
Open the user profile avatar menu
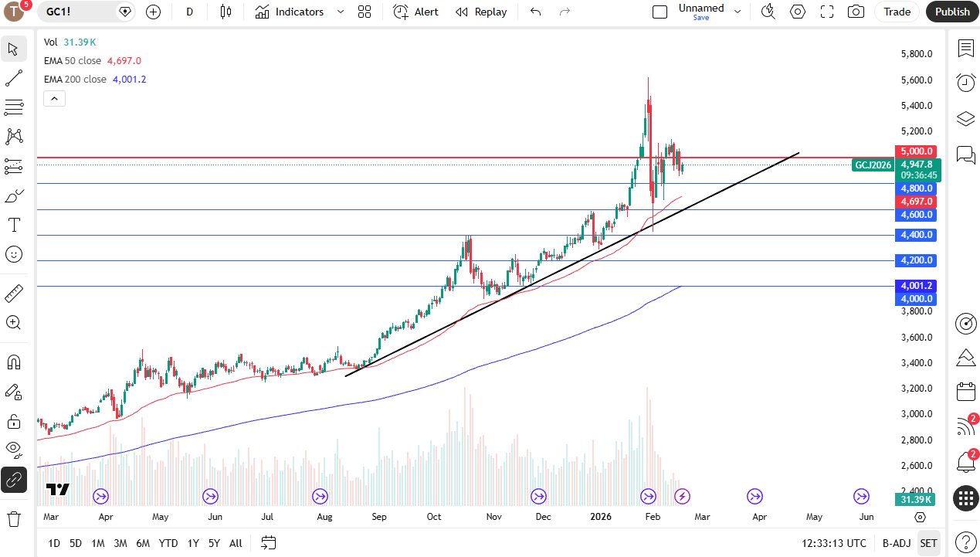pyautogui.click(x=14, y=12)
